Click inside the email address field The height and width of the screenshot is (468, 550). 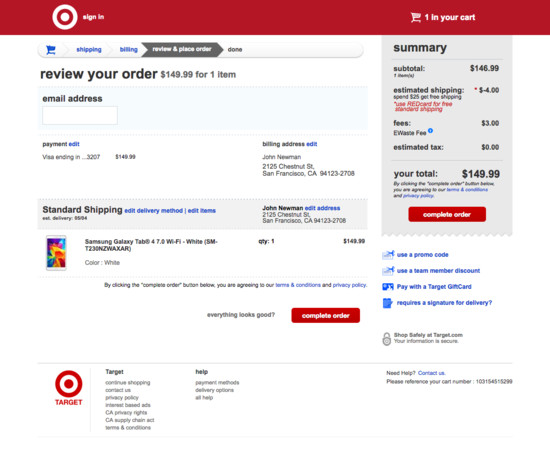pos(80,115)
